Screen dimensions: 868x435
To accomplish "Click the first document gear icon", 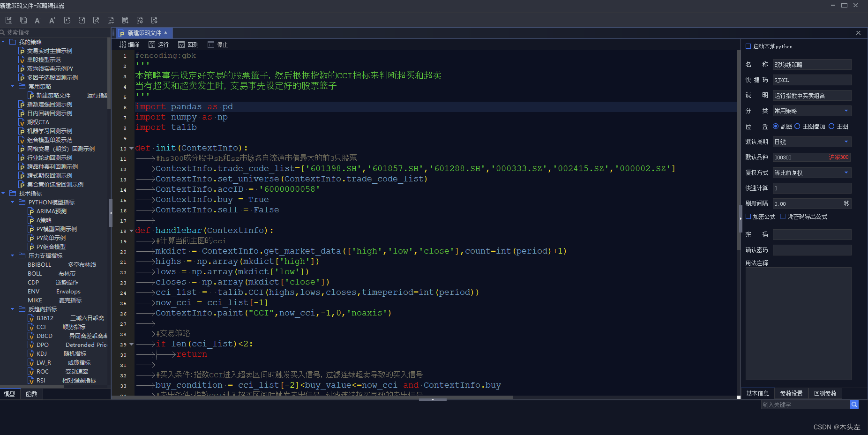I will (140, 20).
